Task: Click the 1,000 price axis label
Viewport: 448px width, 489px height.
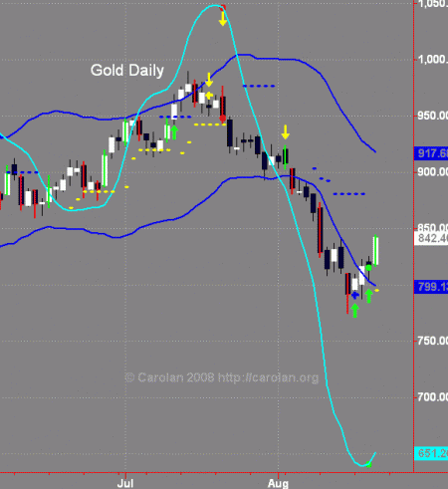Action: (x=432, y=60)
